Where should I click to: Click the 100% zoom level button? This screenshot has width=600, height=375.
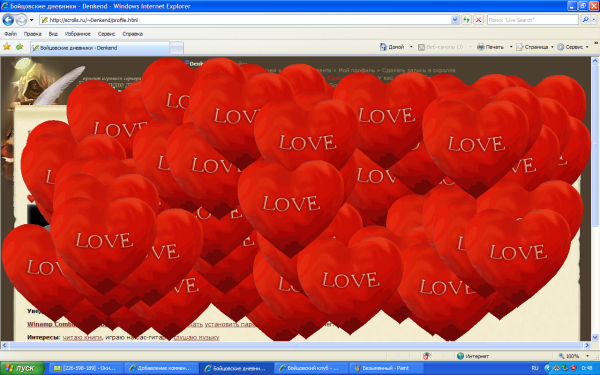click(x=569, y=356)
